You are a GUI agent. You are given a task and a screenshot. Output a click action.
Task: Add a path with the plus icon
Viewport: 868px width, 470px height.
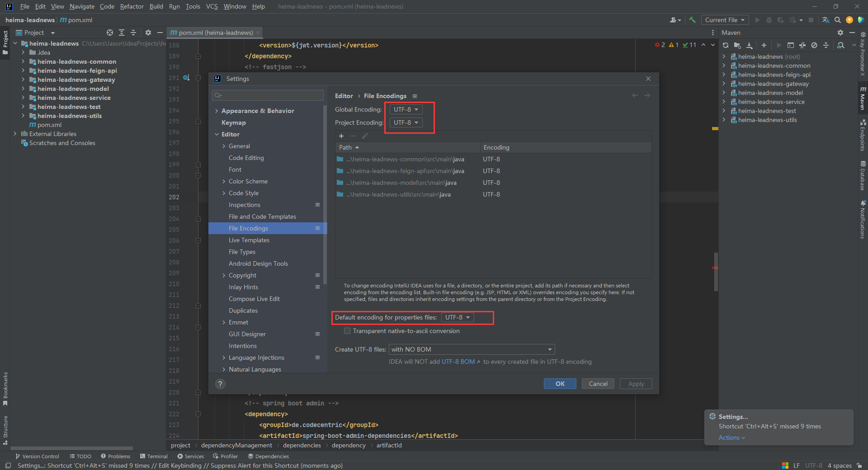coord(341,136)
